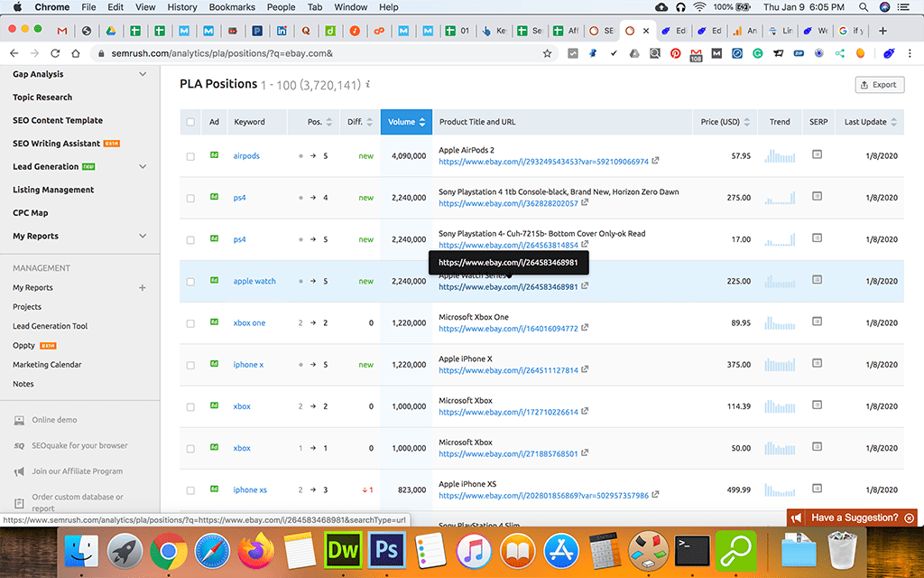Sort table by Price (USD) column
Image resolution: width=924 pixels, height=578 pixels.
[725, 122]
